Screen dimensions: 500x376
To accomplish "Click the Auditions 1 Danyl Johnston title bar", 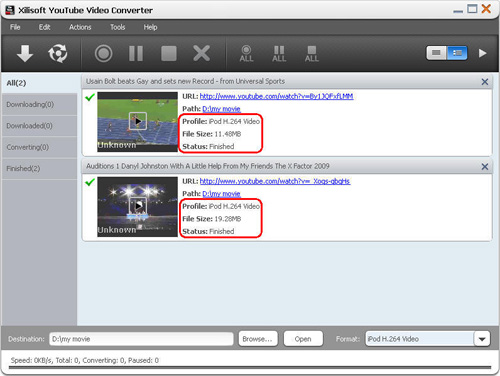I will coord(287,166).
